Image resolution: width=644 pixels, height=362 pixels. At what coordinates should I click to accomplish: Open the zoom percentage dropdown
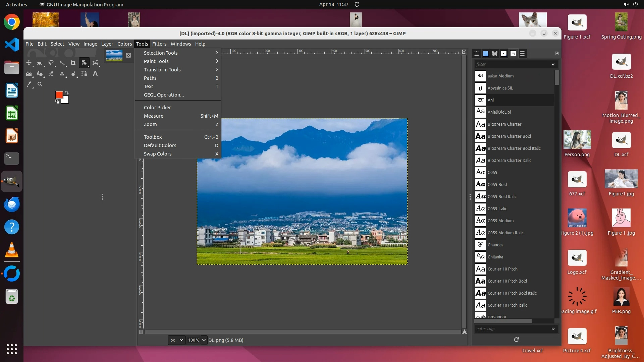click(x=204, y=340)
